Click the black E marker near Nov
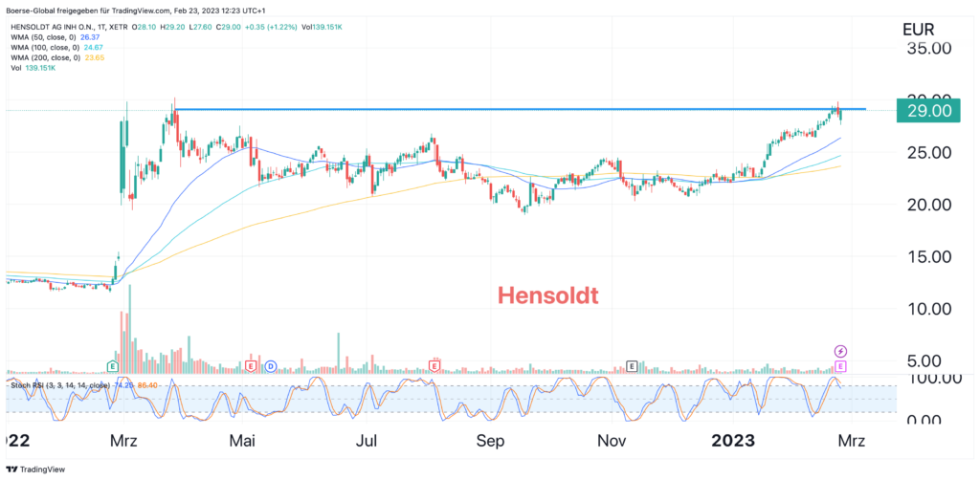980x480 pixels. [633, 366]
